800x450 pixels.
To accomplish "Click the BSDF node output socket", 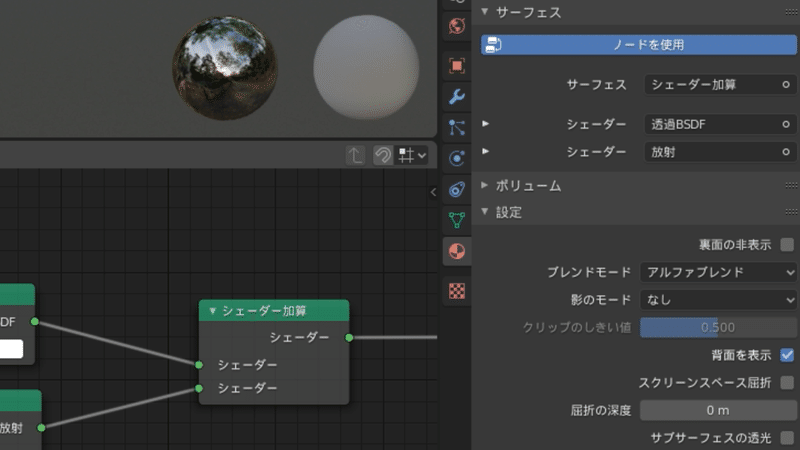I will click(x=35, y=321).
